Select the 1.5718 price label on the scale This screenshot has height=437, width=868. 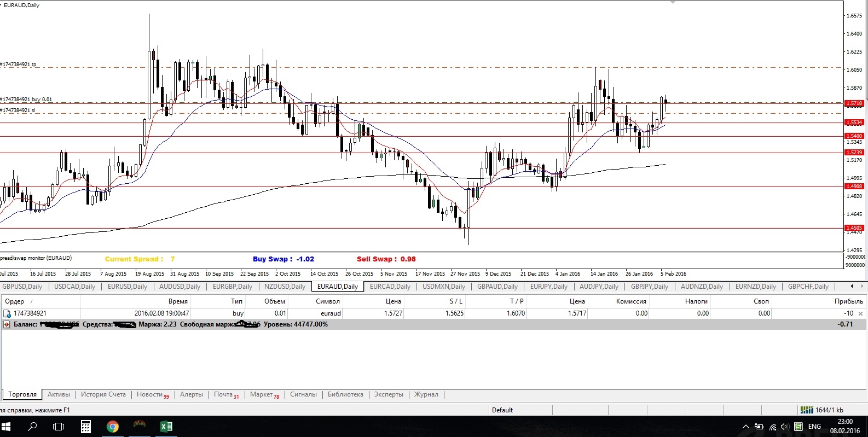(x=854, y=103)
